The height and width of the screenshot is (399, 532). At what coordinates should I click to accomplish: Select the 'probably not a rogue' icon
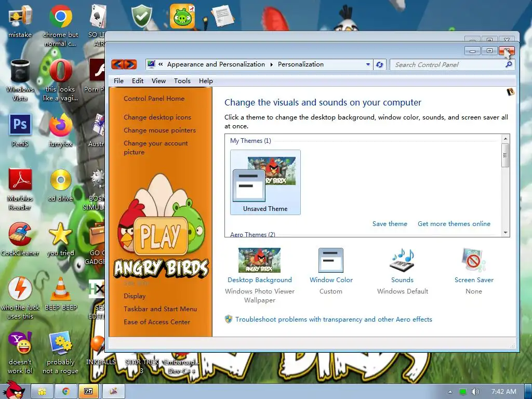point(60,353)
